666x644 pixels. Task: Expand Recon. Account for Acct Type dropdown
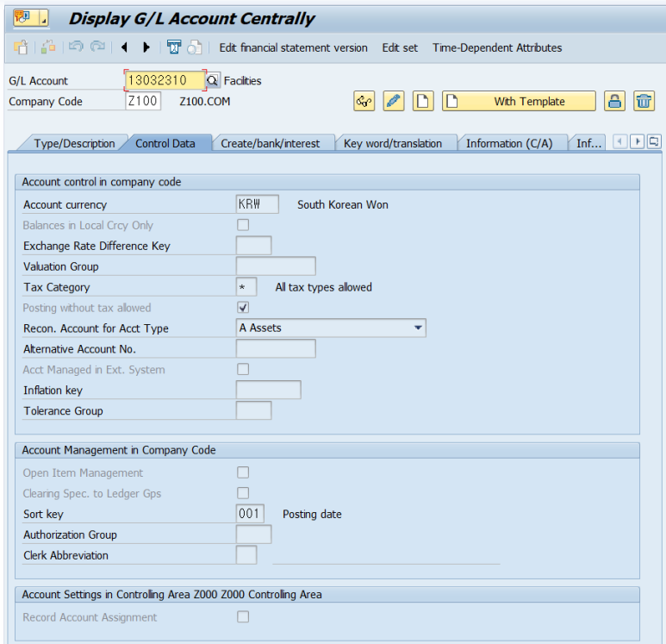pyautogui.click(x=418, y=328)
